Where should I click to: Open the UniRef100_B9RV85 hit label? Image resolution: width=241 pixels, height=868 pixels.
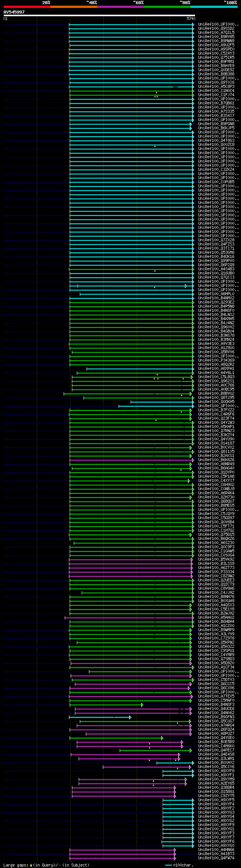click(x=216, y=37)
